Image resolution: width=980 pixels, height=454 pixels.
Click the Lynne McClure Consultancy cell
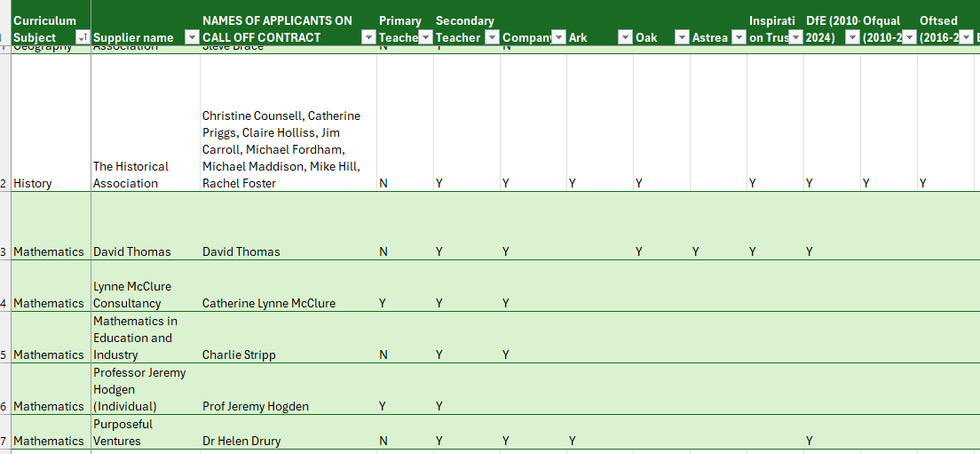(132, 295)
